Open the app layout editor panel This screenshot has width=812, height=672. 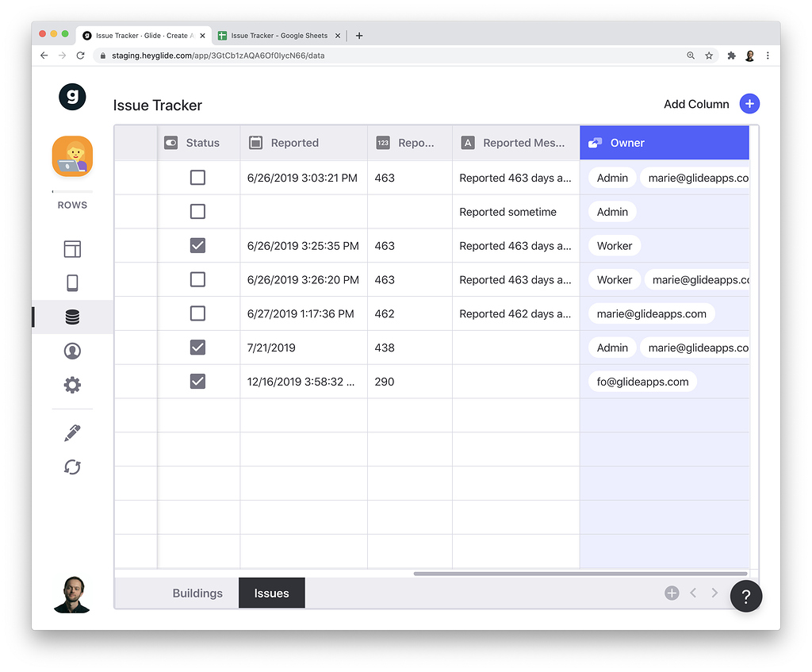[x=72, y=248]
